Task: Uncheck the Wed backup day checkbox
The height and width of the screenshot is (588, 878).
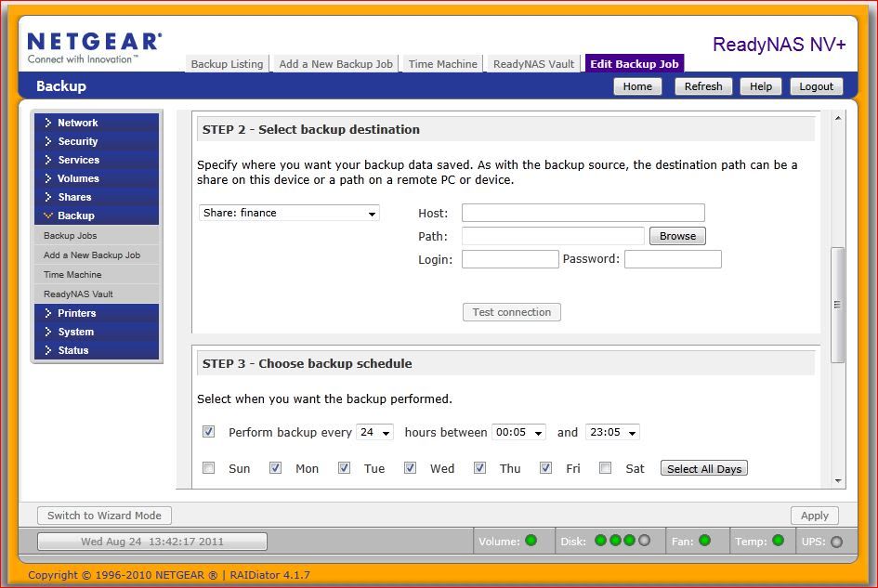Action: [x=410, y=468]
